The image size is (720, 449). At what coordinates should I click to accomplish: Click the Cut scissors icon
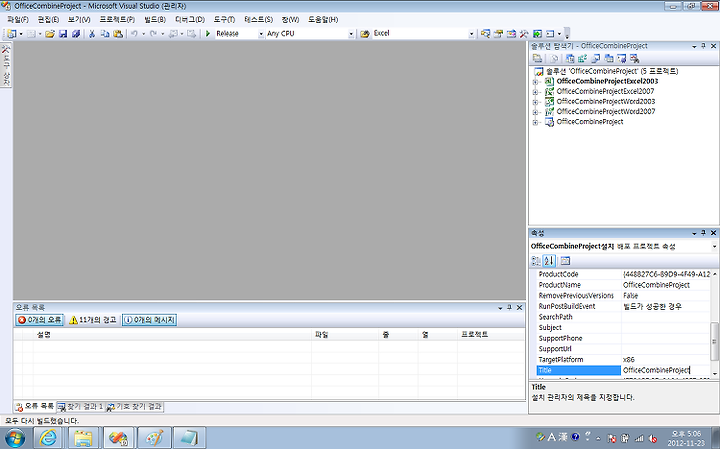92,34
